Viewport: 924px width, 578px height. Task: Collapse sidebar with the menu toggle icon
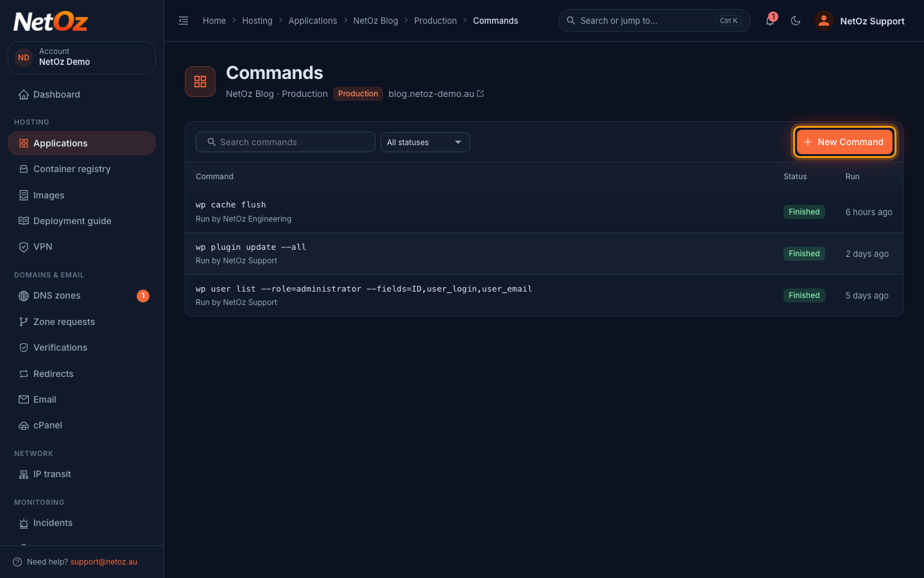coord(184,21)
